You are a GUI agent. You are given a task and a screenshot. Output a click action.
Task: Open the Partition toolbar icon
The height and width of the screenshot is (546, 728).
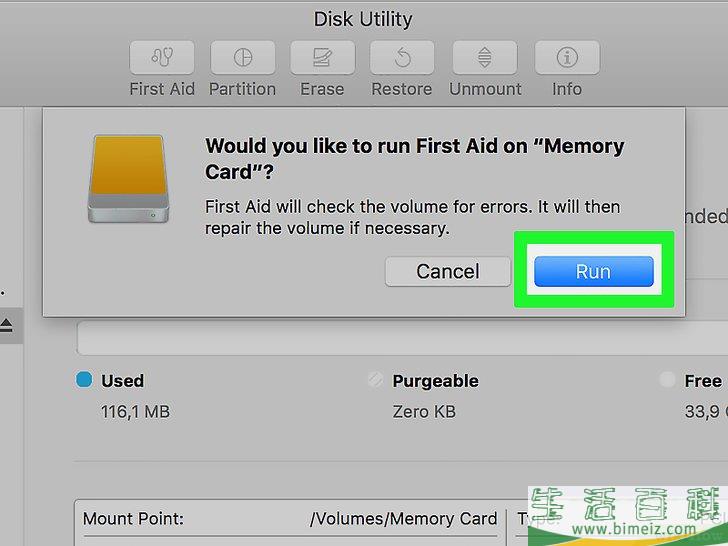(x=242, y=57)
